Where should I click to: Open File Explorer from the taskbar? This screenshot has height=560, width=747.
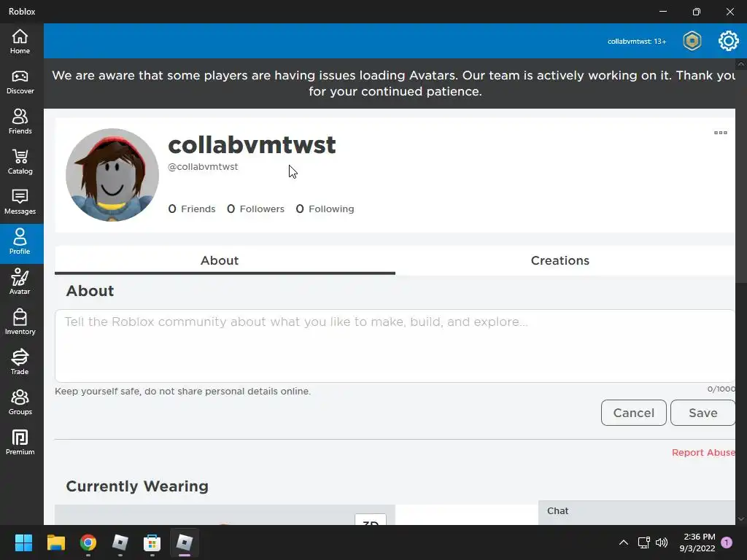(55, 542)
